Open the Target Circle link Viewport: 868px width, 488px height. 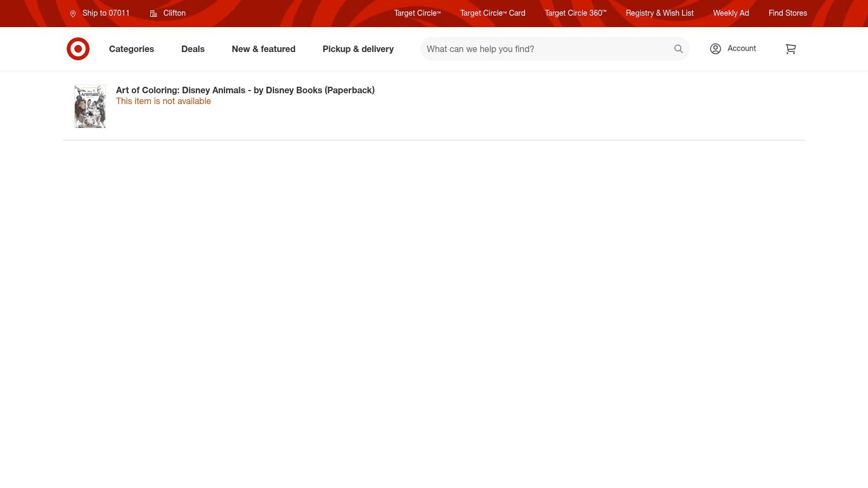click(417, 13)
